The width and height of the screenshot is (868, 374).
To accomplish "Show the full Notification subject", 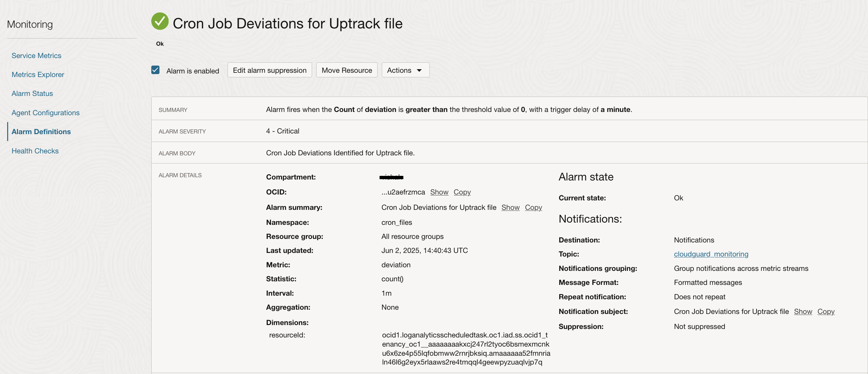I will (803, 311).
